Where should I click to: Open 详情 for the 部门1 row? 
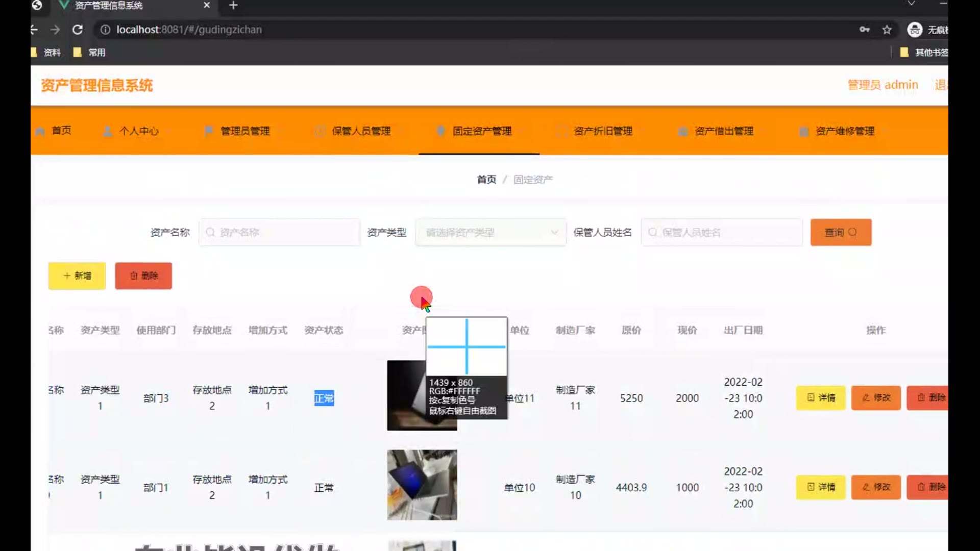(821, 487)
